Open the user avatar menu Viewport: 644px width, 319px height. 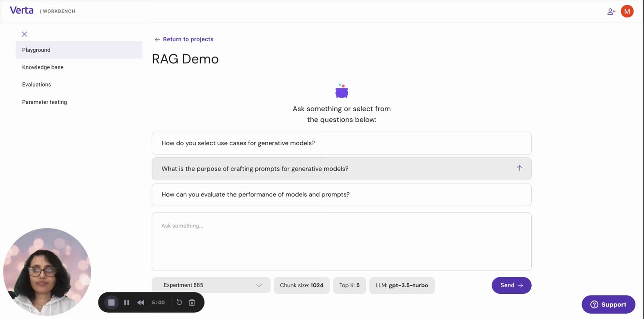click(x=627, y=12)
